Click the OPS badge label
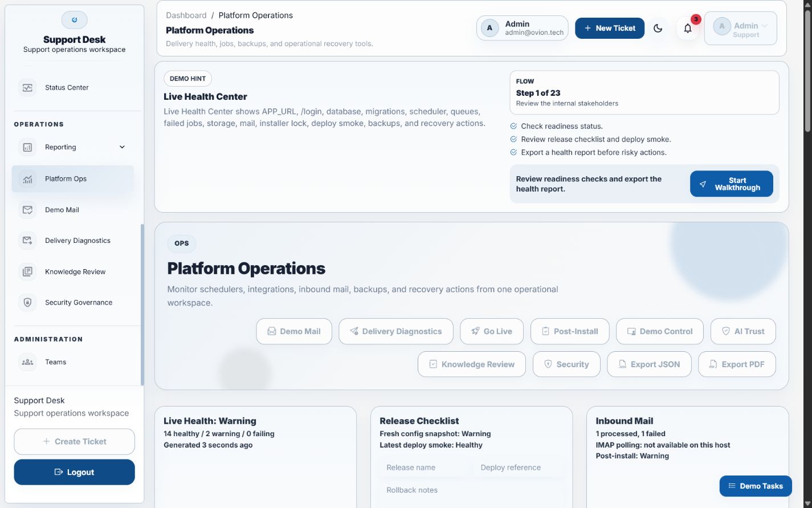812x508 pixels. point(182,243)
